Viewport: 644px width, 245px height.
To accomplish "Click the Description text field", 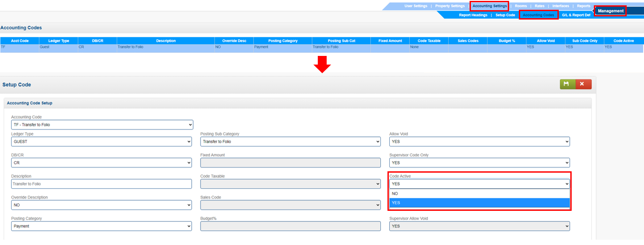I will pos(101,184).
